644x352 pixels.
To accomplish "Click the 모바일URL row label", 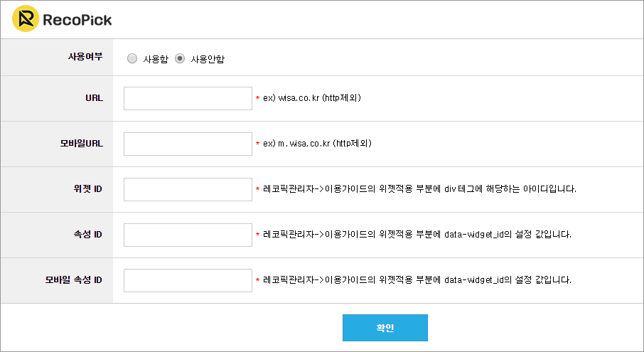I will click(x=81, y=144).
